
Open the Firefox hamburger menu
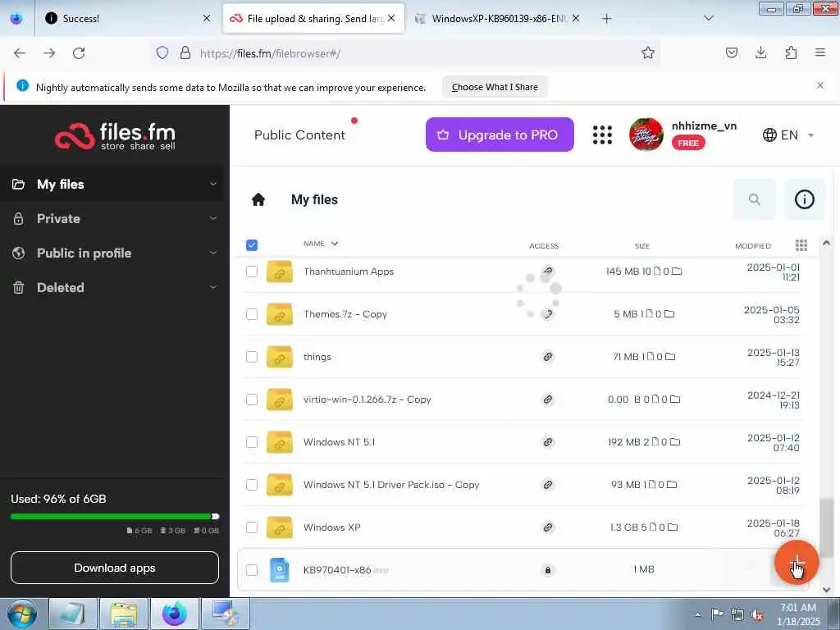click(x=820, y=52)
